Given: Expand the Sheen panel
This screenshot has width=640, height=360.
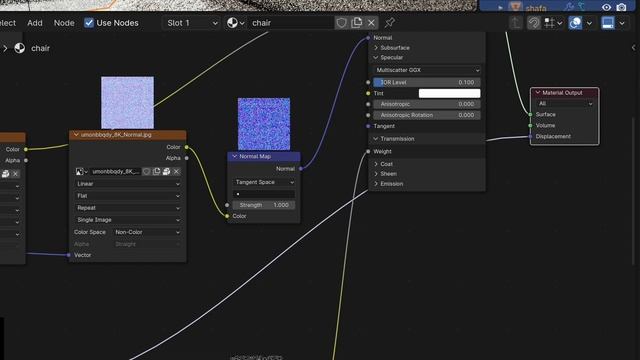Looking at the screenshot, I should click(376, 174).
